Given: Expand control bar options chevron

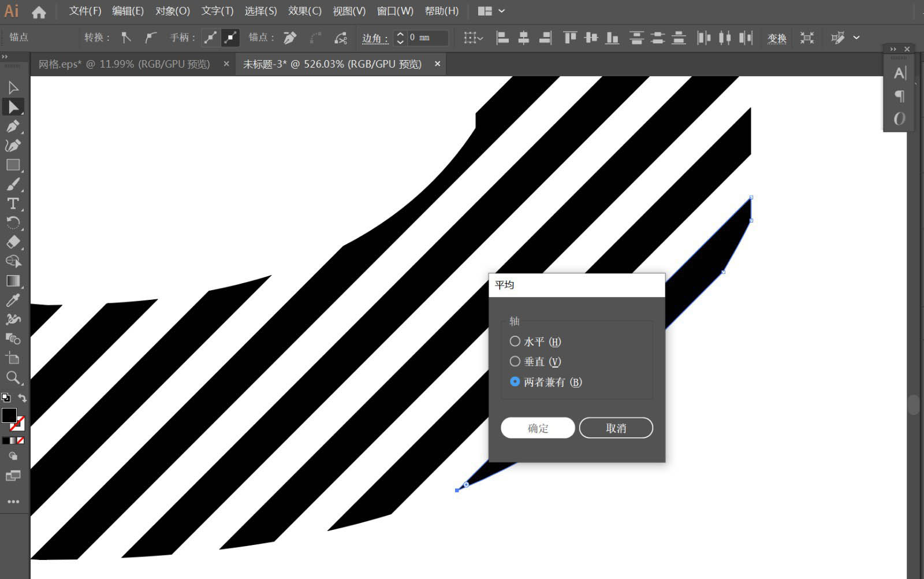Looking at the screenshot, I should click(x=856, y=38).
